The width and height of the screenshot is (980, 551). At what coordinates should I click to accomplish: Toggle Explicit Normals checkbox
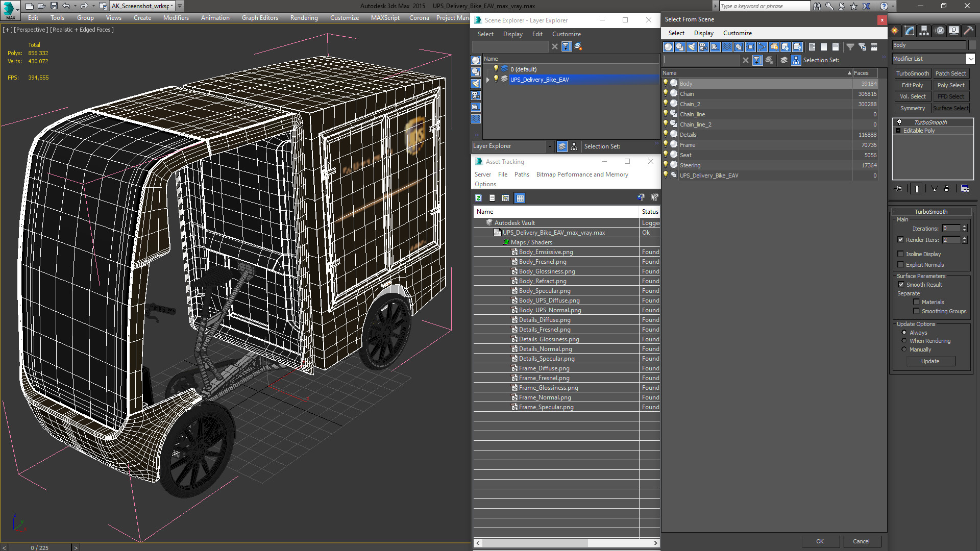click(900, 265)
